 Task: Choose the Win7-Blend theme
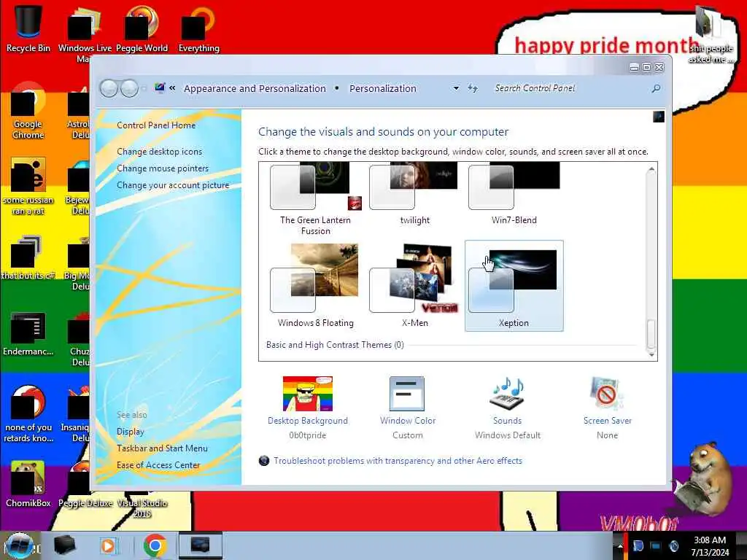514,194
